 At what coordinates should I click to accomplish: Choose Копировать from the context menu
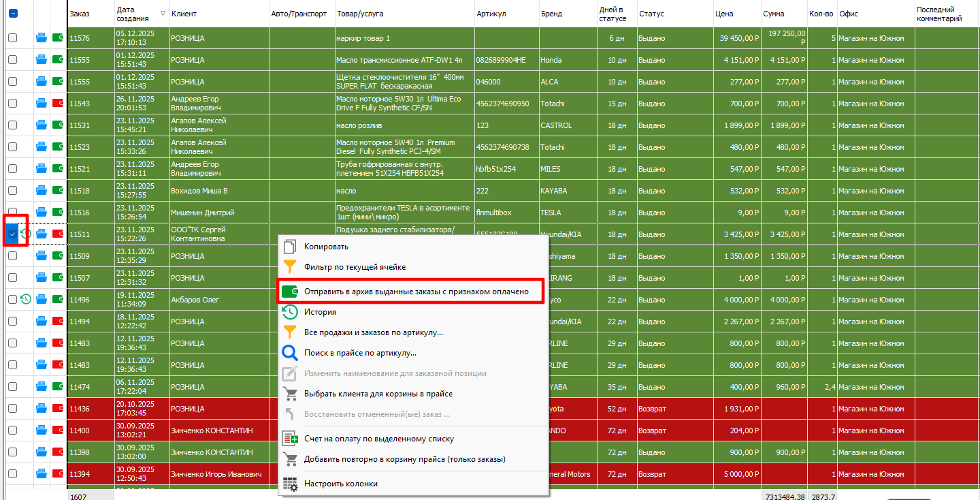coord(326,247)
